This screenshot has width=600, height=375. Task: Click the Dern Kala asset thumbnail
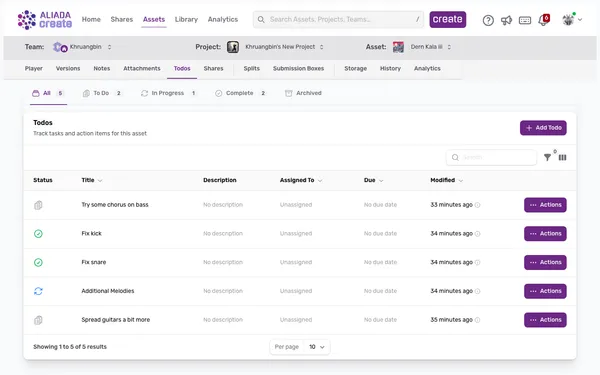pos(398,47)
